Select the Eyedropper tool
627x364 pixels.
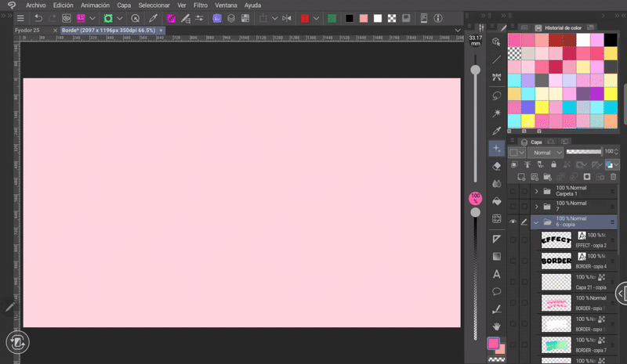(496, 130)
